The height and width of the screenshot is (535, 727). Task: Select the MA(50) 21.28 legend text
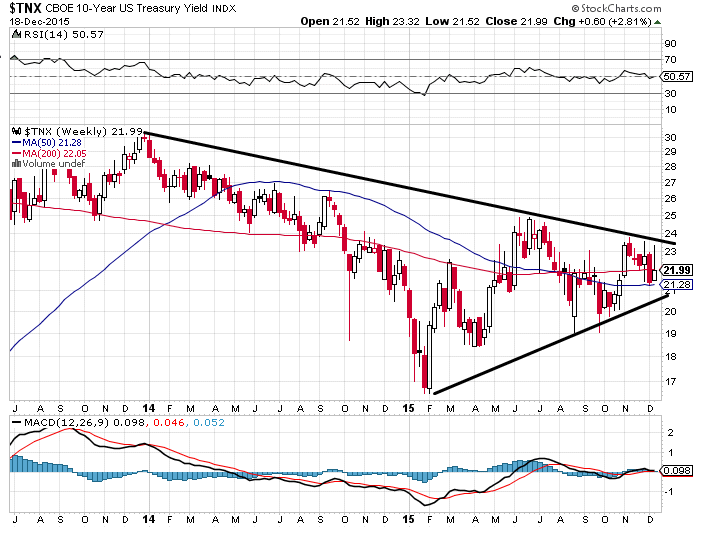pos(52,143)
